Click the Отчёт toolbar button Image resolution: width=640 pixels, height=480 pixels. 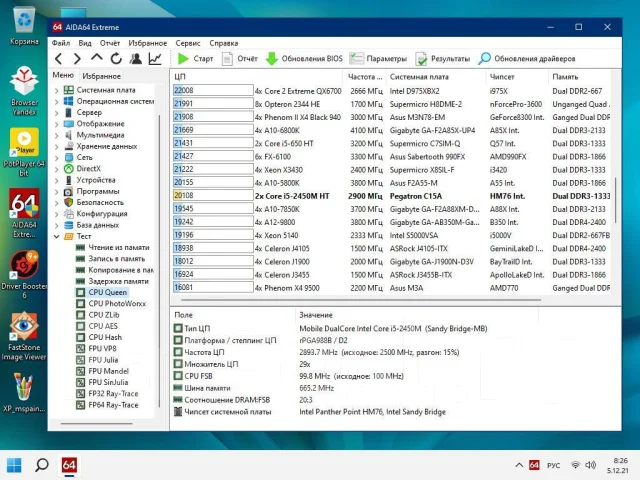coord(240,59)
